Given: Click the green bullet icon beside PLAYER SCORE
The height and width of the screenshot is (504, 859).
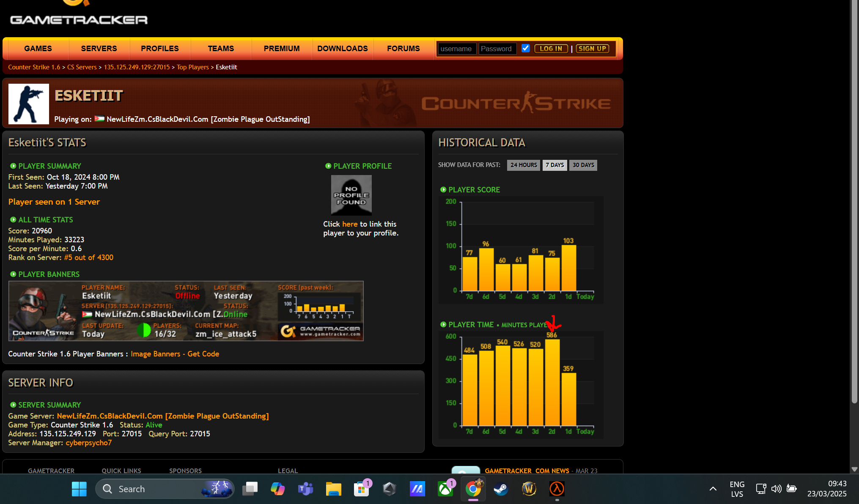Looking at the screenshot, I should pos(443,190).
